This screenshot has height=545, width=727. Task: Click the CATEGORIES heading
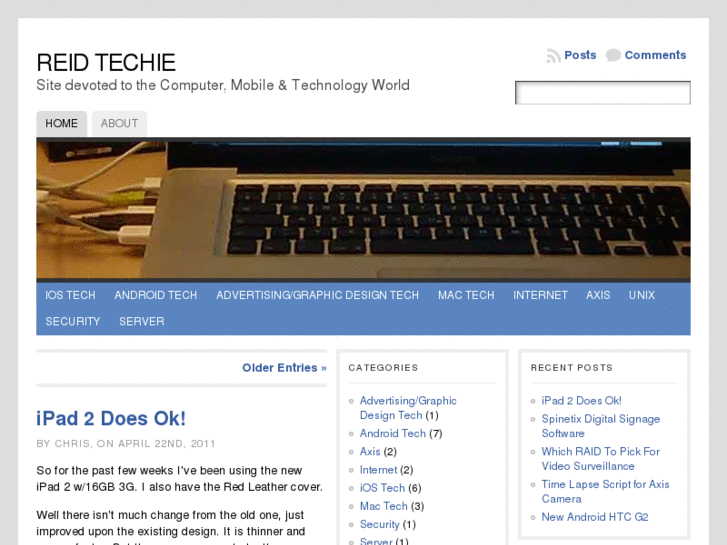383,368
